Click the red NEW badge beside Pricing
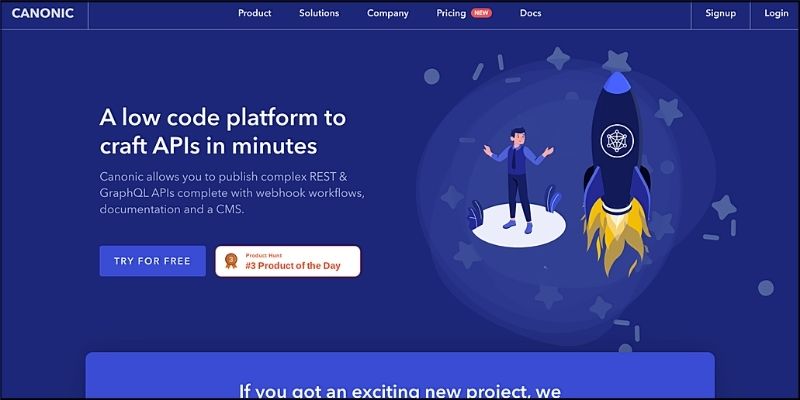 coord(482,13)
